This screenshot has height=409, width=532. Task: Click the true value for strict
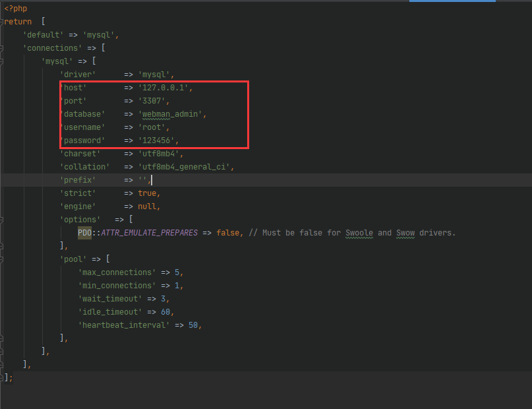[147, 193]
